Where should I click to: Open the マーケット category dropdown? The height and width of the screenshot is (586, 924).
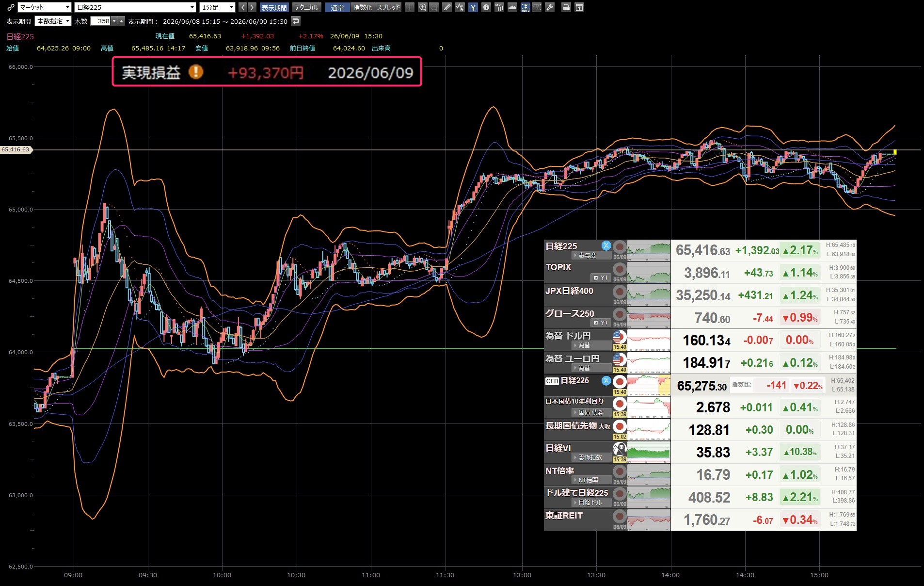[x=45, y=7]
